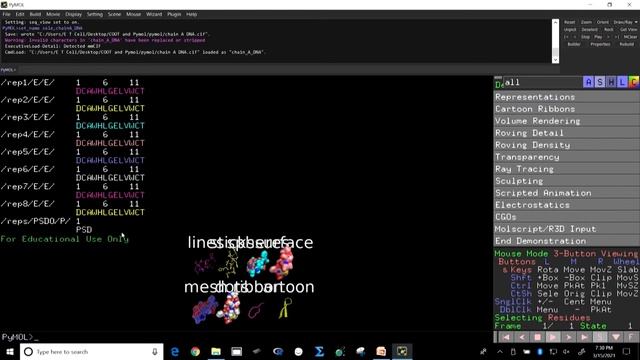Click the 'all' object name entry
The image size is (640, 360).
point(542,82)
